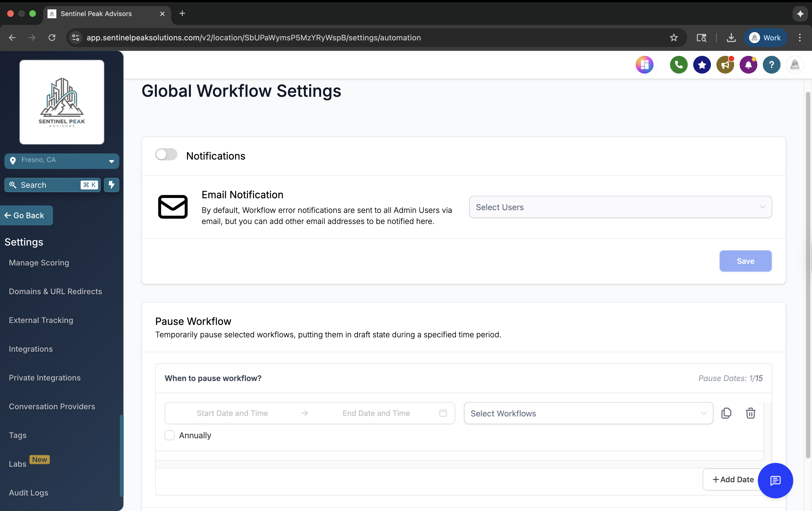The image size is (812, 511).
Task: Open the apps launcher icon
Action: point(644,64)
